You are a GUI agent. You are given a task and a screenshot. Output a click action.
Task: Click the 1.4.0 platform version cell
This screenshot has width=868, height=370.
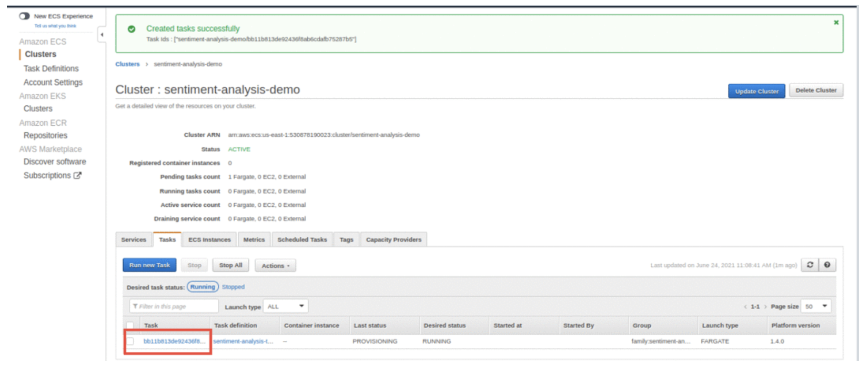coord(777,342)
